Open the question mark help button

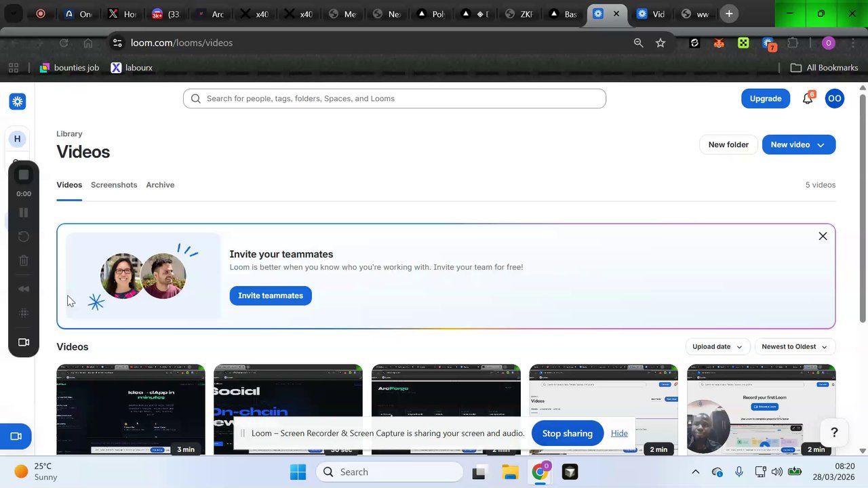[834, 432]
